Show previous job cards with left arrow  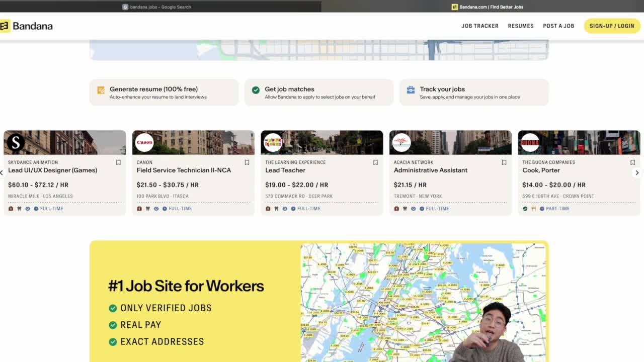2,172
